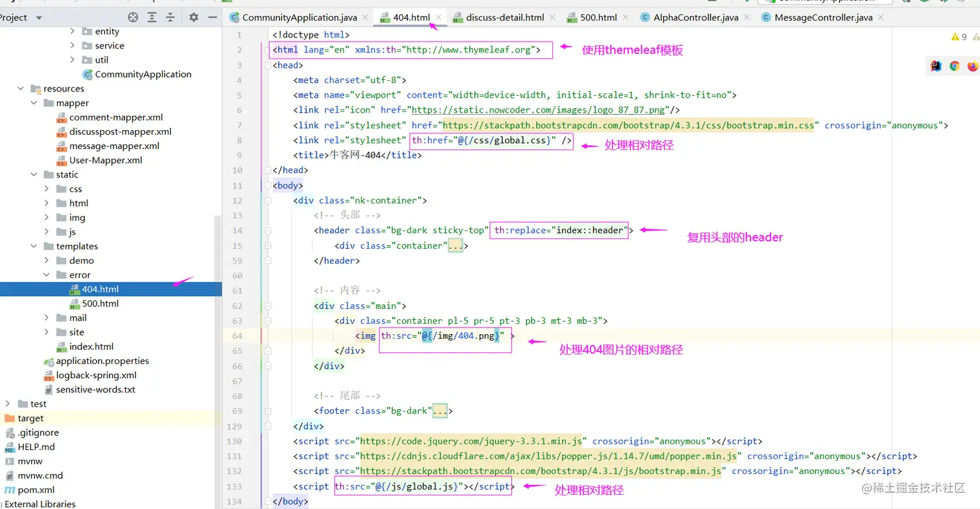Expand the img folder
The height and width of the screenshot is (509, 980).
click(47, 218)
